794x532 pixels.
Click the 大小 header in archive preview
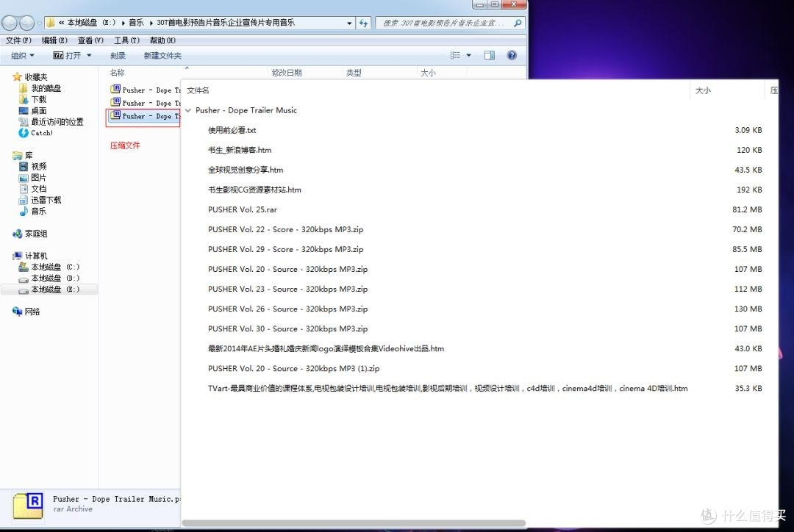point(703,90)
